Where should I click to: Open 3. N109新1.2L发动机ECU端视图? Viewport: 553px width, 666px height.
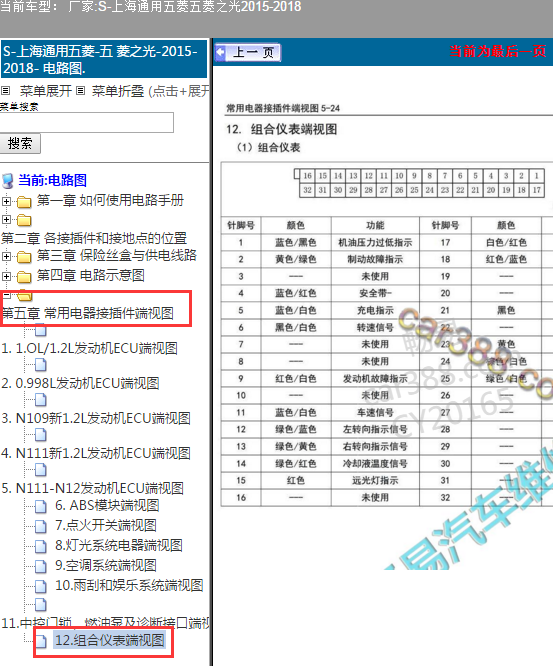point(96,418)
